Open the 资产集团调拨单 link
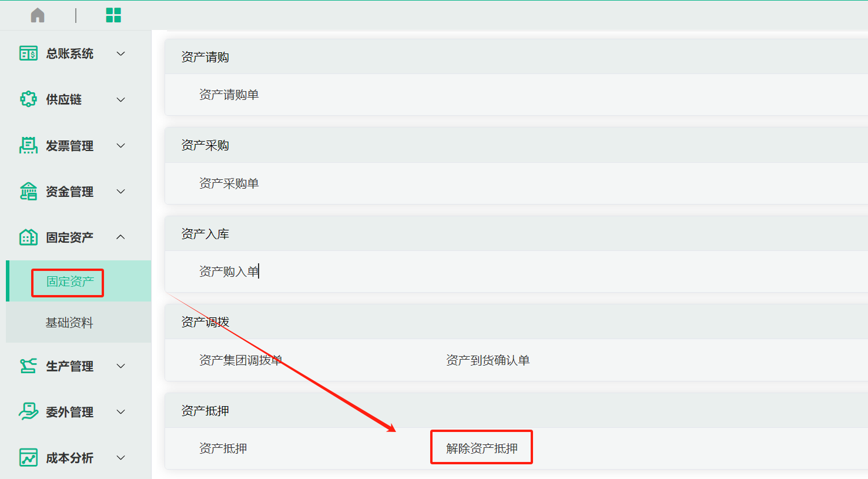Image resolution: width=868 pixels, height=479 pixels. [x=240, y=360]
